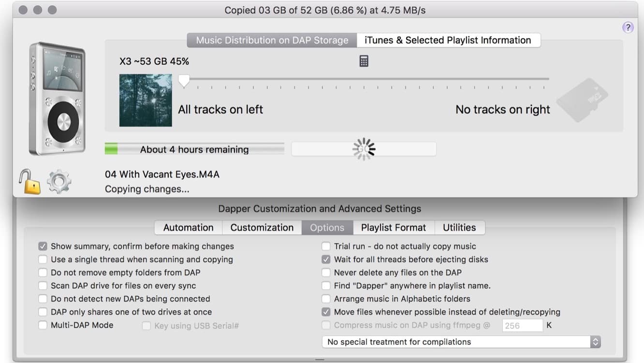Select iTunes & Selected Playlist Information tab

tap(448, 40)
